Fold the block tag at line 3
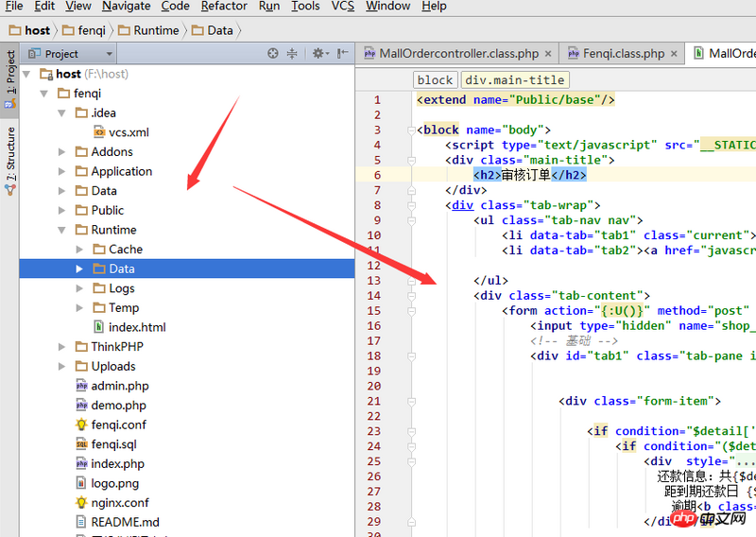Screen dimensions: 756x537 coord(411,130)
